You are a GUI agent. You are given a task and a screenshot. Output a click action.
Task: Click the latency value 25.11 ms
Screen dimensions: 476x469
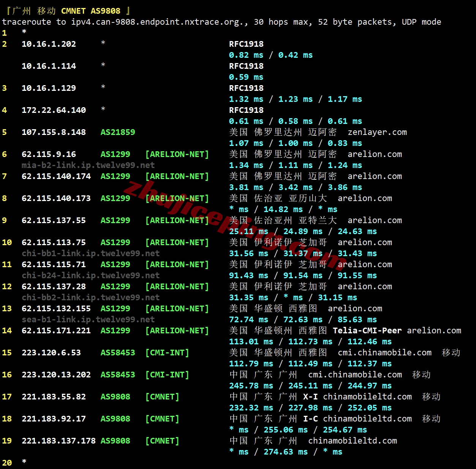coord(248,231)
